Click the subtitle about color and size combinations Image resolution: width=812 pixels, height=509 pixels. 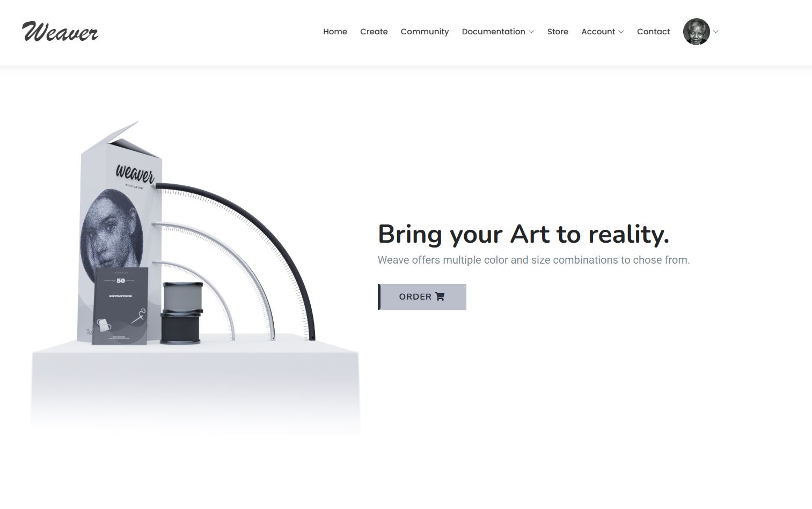[x=533, y=260]
